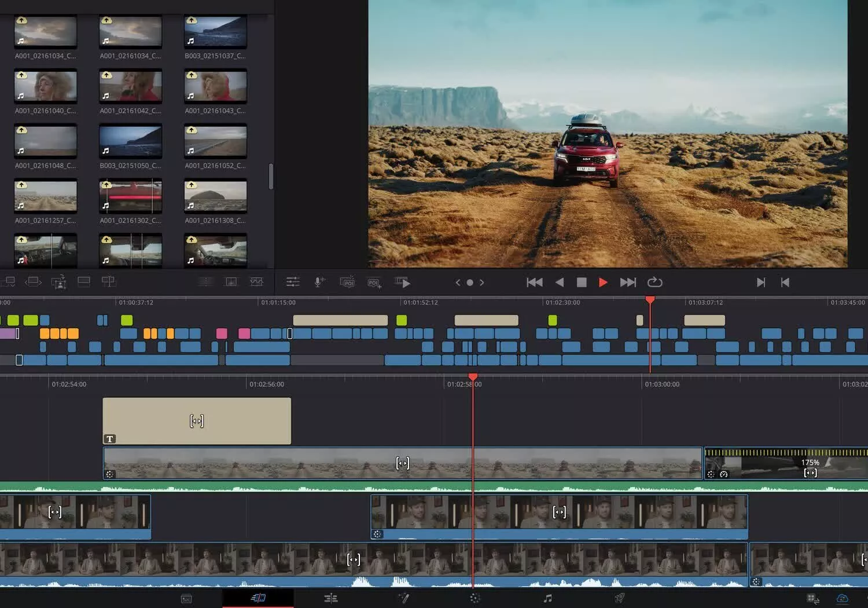
Task: Click the 175% speed clip on timeline
Action: click(x=786, y=463)
